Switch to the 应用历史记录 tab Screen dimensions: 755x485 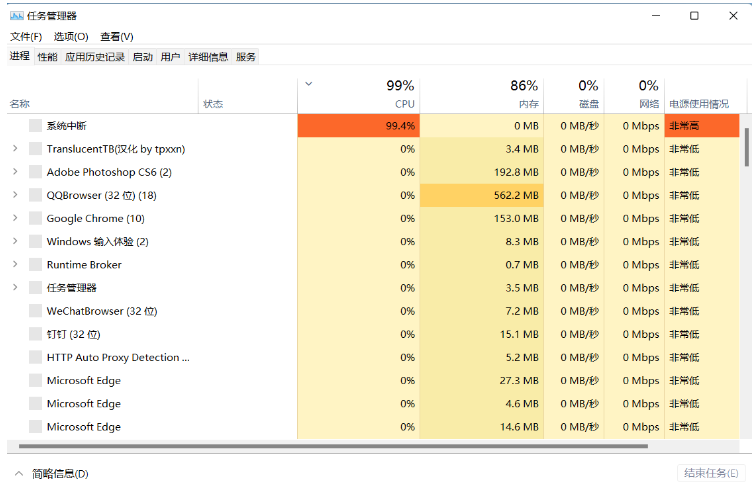95,57
